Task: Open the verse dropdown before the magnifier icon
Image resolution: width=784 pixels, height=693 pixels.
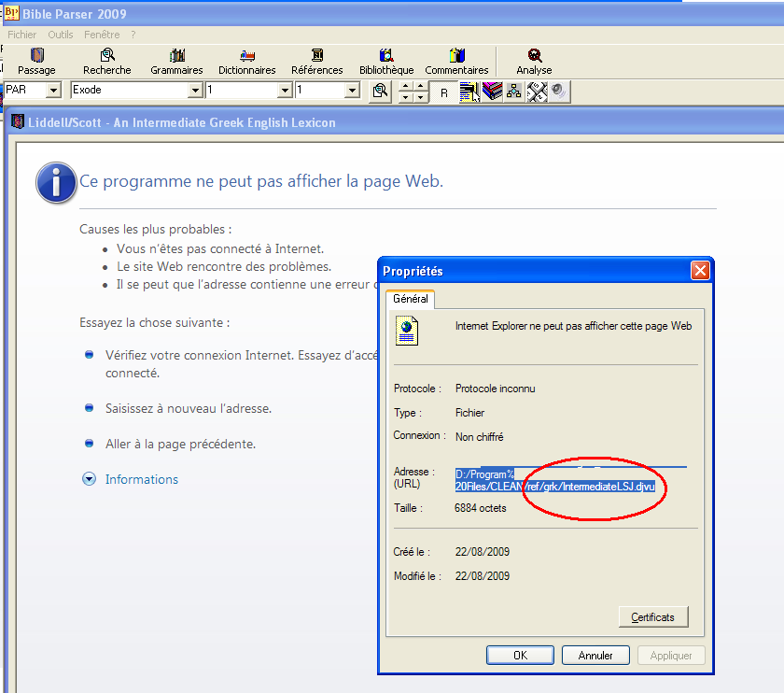Action: (353, 91)
